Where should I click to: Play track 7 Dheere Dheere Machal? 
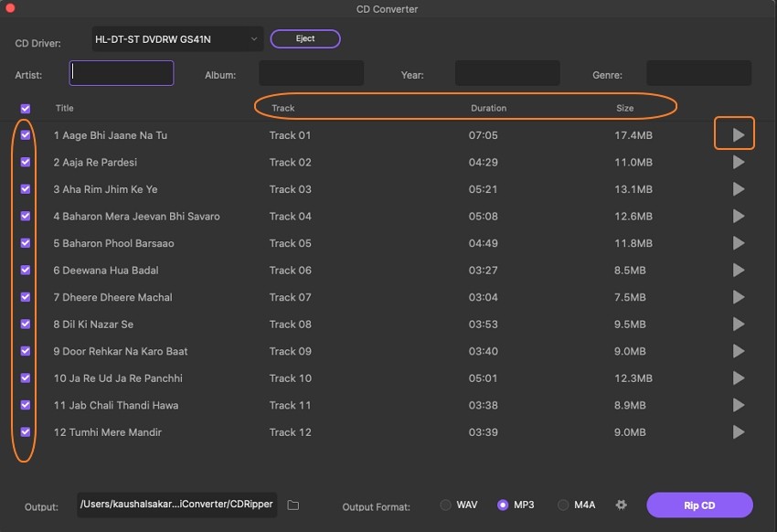[739, 297]
